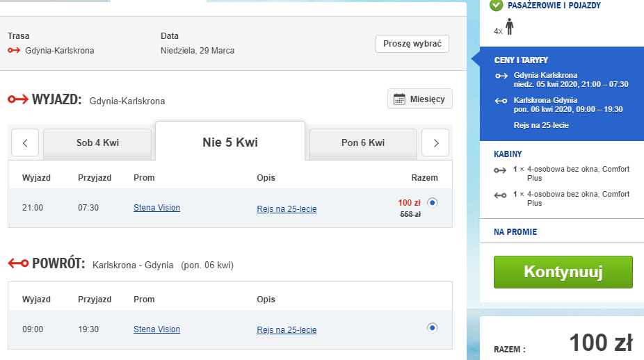Click the calendar icon in Miesięcy button

coord(399,99)
